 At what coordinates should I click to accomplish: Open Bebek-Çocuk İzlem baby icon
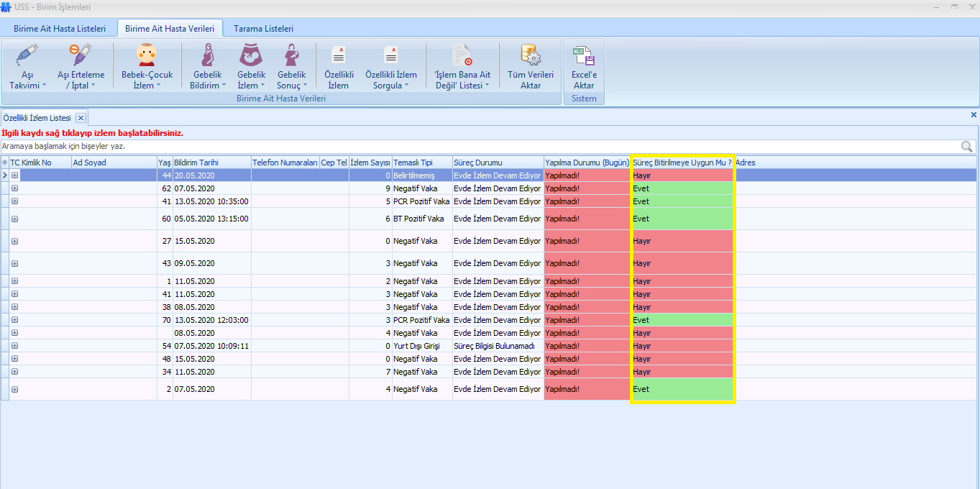click(x=147, y=56)
